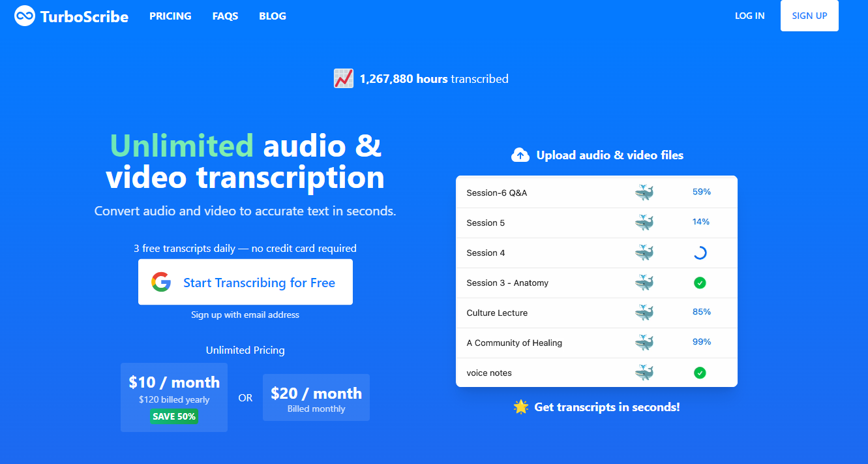Click the whale icon in Session 3 - Anatomy row

pos(644,283)
